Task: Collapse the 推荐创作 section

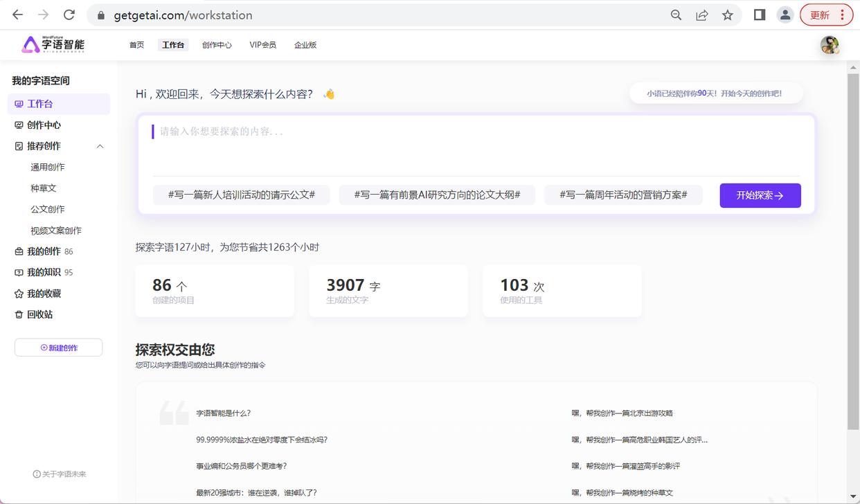Action: [100, 146]
